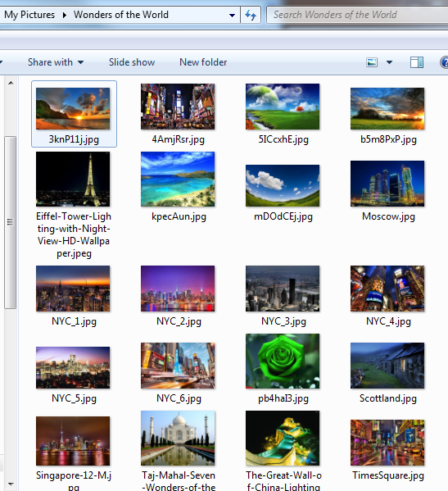
Task: Select the NYC_5.jpg thumbnail
Action: coord(73,367)
